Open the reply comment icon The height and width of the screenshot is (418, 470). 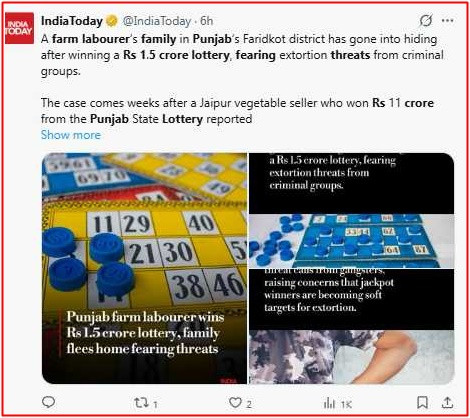pyautogui.click(x=49, y=402)
